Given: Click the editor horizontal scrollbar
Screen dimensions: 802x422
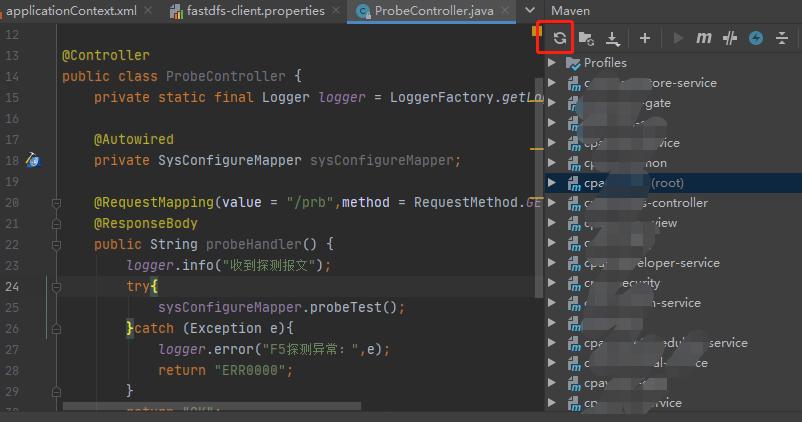Looking at the screenshot, I should pos(212,406).
